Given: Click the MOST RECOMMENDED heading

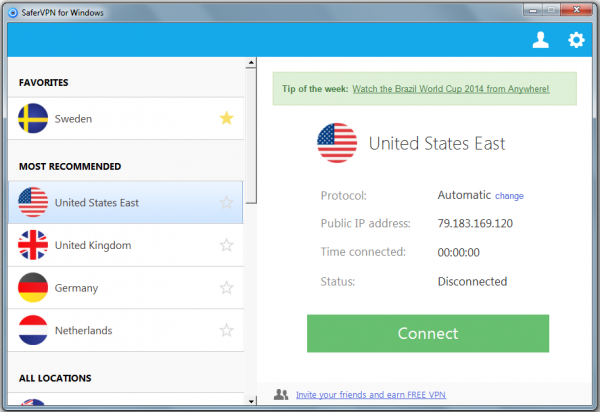Looking at the screenshot, I should click(x=70, y=166).
